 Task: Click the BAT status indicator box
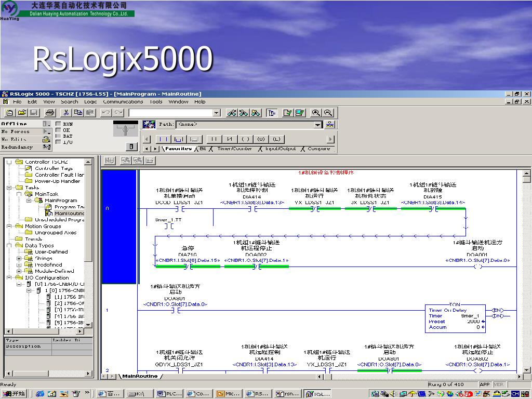[58, 136]
